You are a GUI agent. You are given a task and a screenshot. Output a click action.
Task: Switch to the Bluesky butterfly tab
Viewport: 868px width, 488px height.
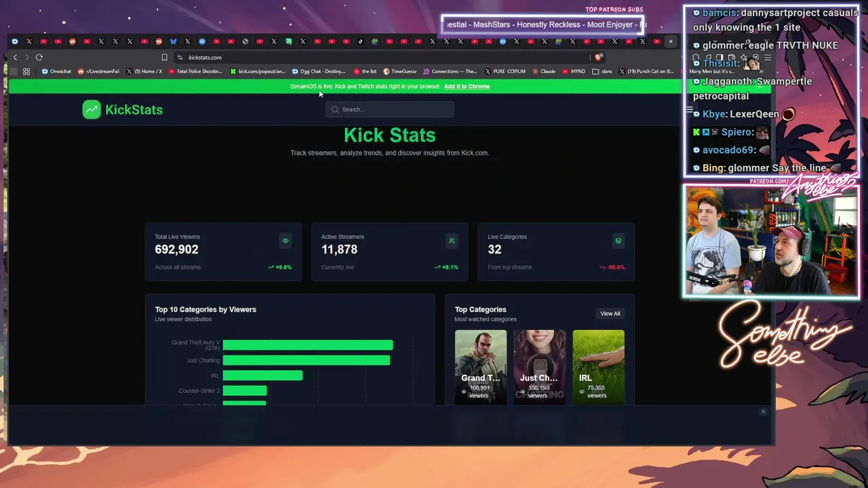point(173,41)
